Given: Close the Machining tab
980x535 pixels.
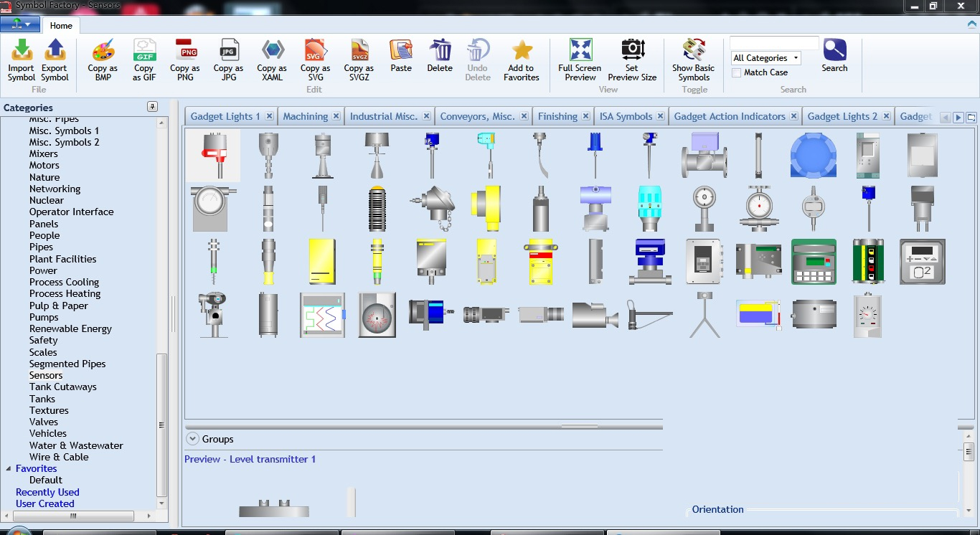Looking at the screenshot, I should (336, 116).
